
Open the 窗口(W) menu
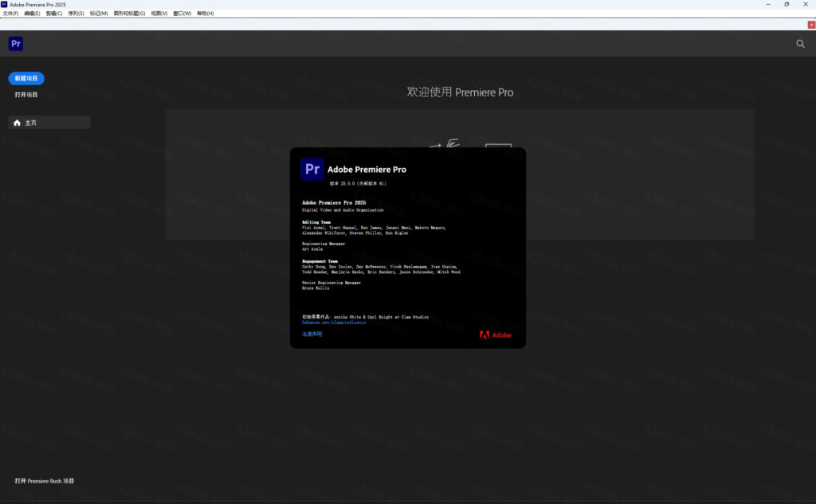(x=182, y=14)
